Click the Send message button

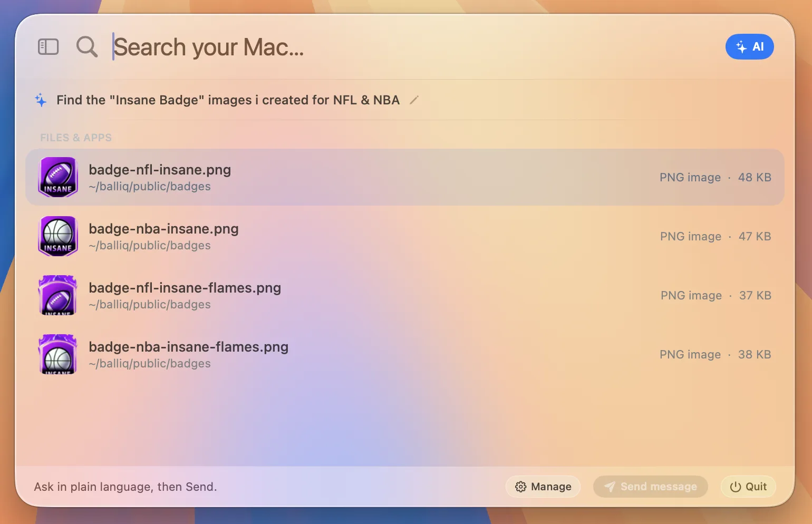(x=650, y=487)
